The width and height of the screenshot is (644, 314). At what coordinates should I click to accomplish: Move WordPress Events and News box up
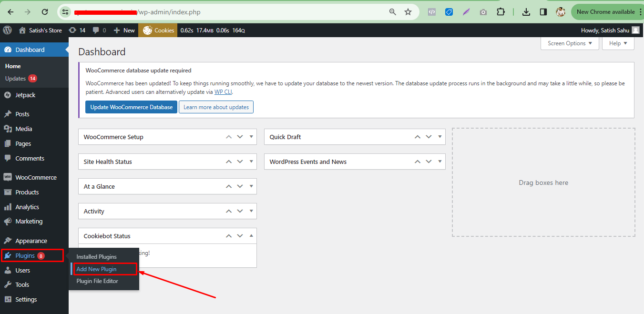click(418, 162)
